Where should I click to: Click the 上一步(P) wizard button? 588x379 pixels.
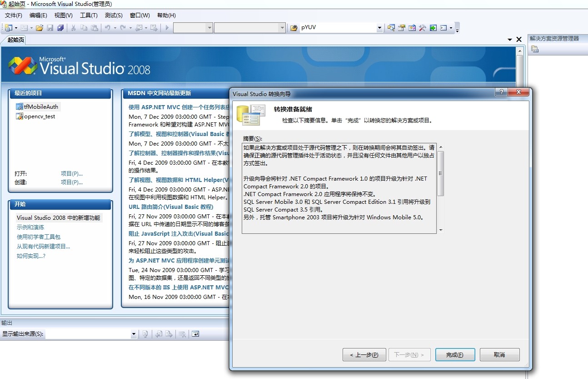point(364,354)
